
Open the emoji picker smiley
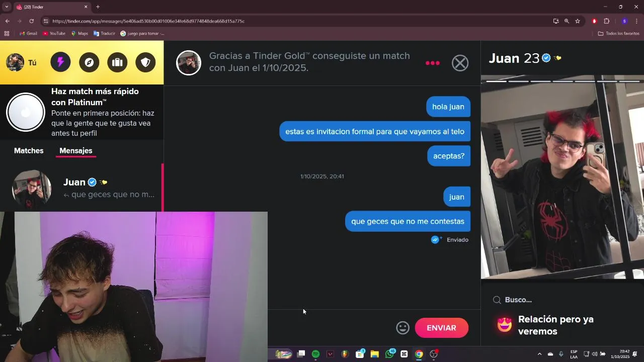click(x=403, y=328)
